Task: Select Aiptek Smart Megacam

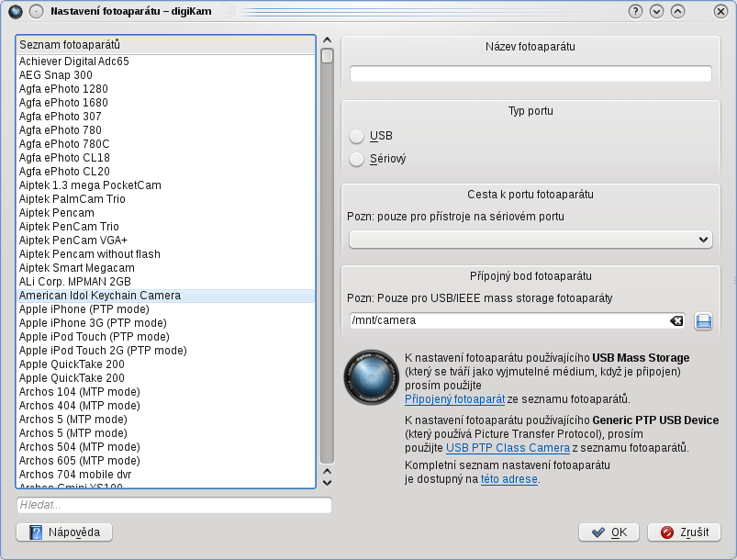Action: [x=165, y=267]
